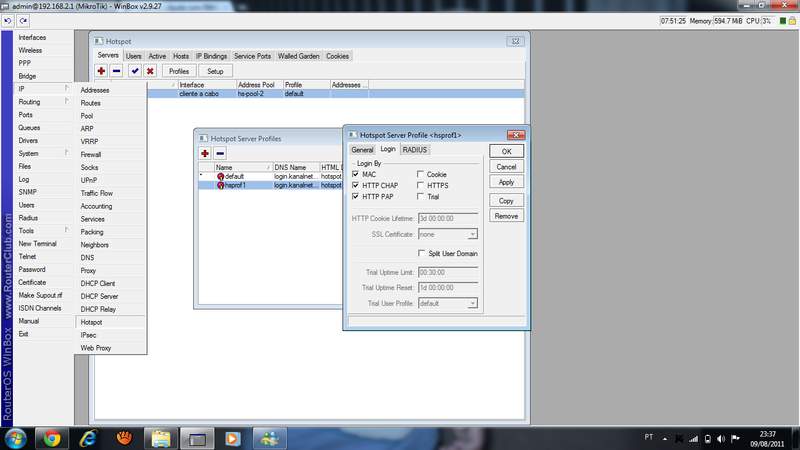
Task: Click the Remove button in profile dialog
Action: tap(506, 216)
